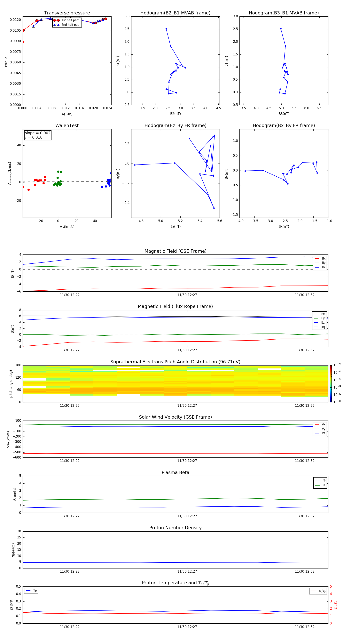
Task: Click the 'A(T·m)' x-axis label
Action: 67,114
